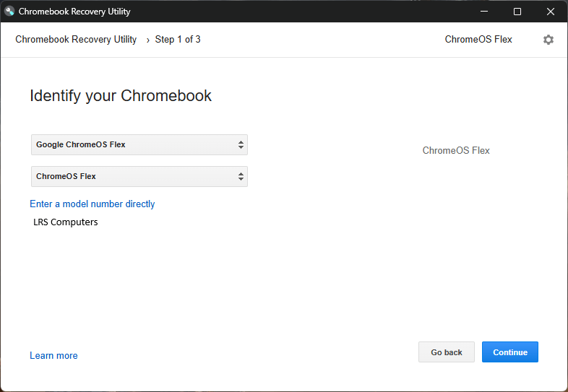Open the settings gear icon
Image resolution: width=568 pixels, height=392 pixels.
click(x=548, y=40)
